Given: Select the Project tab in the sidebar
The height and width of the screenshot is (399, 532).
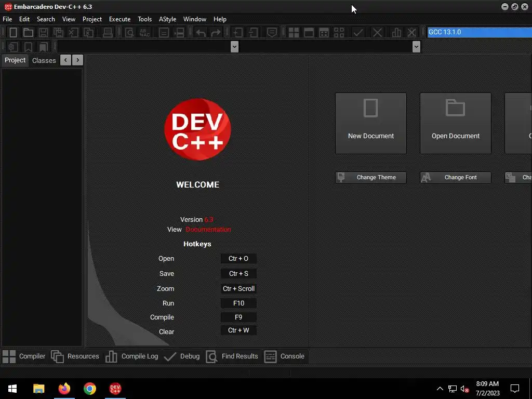Looking at the screenshot, I should pos(15,60).
